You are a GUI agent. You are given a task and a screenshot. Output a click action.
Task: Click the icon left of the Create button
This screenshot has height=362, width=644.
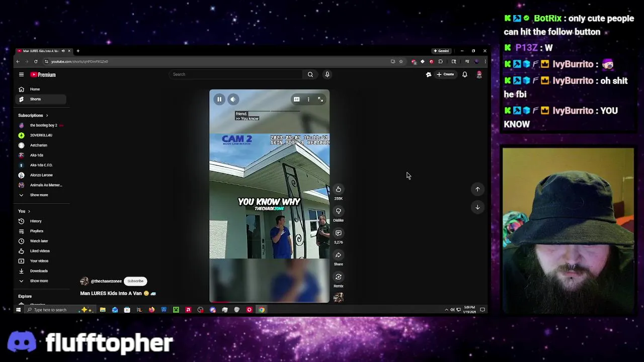(x=429, y=74)
